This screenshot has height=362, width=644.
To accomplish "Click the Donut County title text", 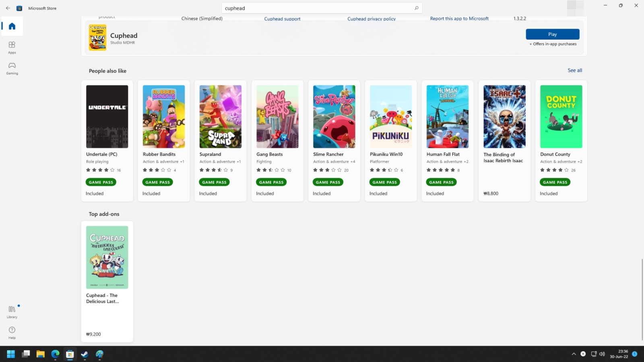I will [x=555, y=154].
